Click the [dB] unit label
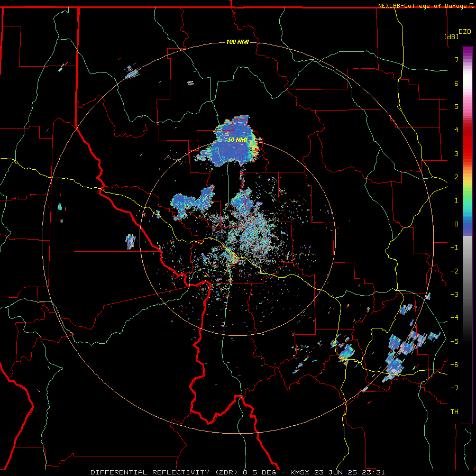The image size is (476, 476). (452, 36)
